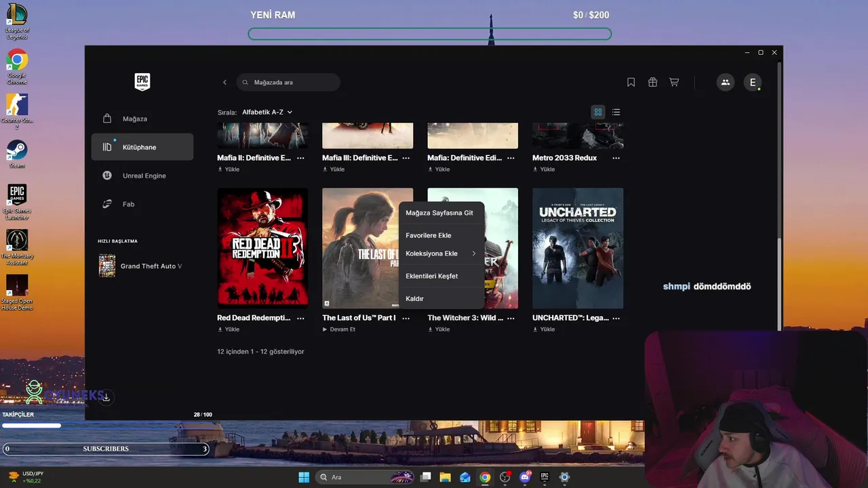Click Devam Et under The Last of Us
Viewport: 868px width, 488px height.
point(339,329)
